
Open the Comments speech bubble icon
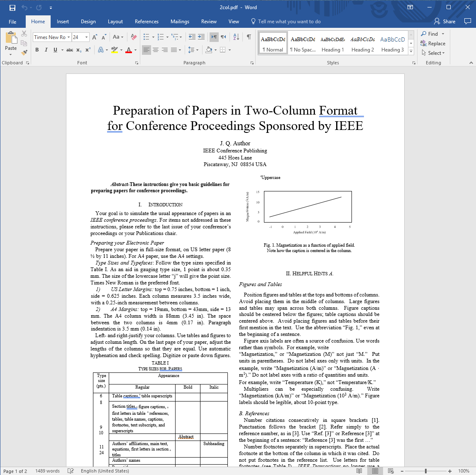[468, 21]
